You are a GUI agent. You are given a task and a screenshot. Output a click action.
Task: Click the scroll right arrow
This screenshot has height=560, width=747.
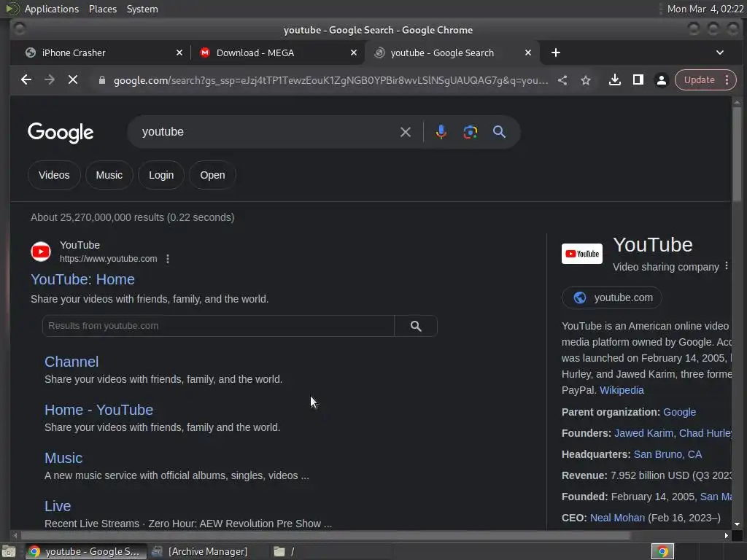726,536
